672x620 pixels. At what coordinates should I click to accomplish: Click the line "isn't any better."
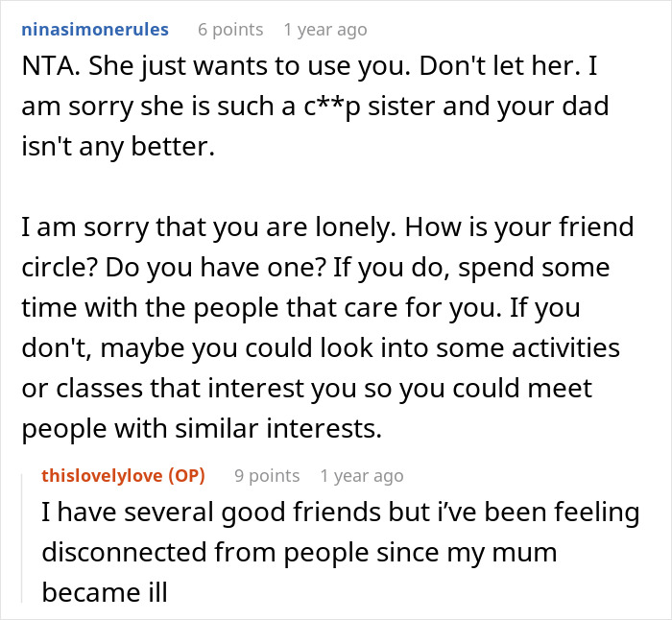click(x=118, y=147)
